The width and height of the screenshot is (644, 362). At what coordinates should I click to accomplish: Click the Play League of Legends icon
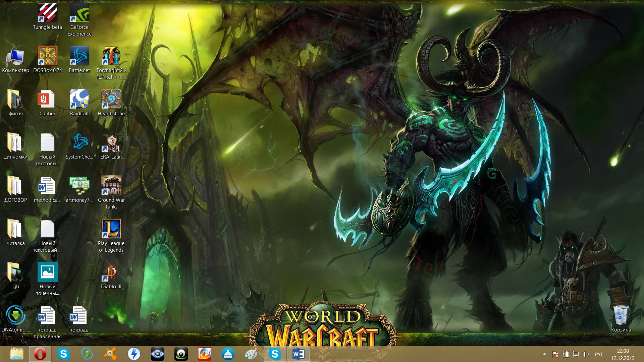pyautogui.click(x=111, y=236)
